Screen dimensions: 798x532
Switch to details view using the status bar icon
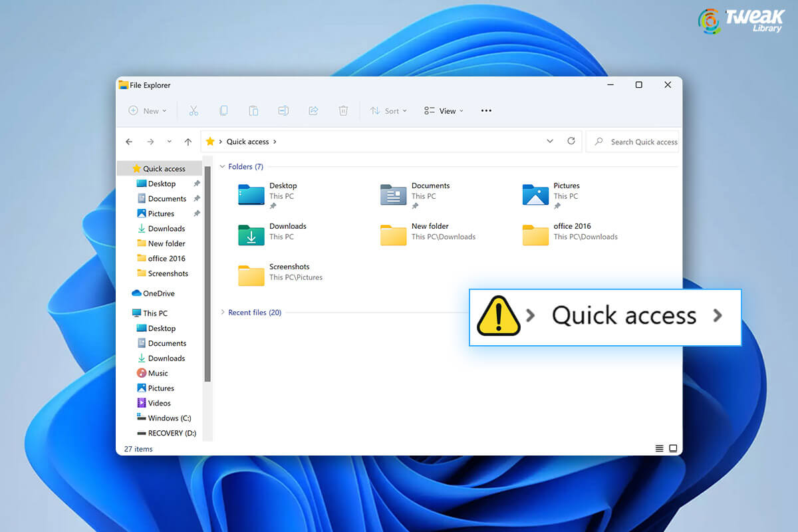(659, 448)
